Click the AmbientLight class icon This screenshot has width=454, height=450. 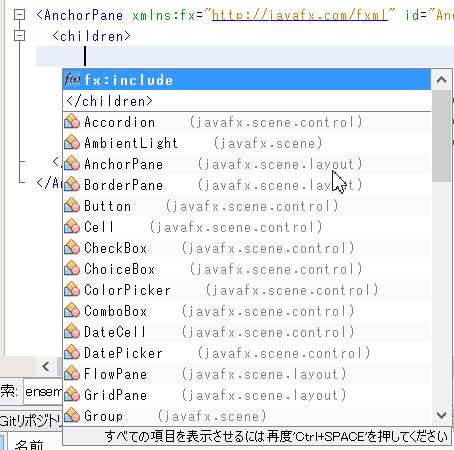point(72,143)
